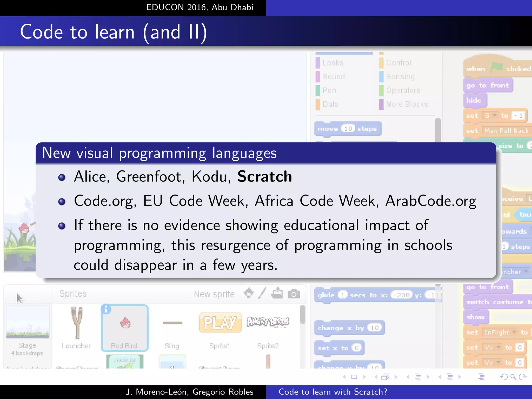Screen dimensions: 532x399
Task: Click the go back curved arrow icon
Action: (x=503, y=377)
